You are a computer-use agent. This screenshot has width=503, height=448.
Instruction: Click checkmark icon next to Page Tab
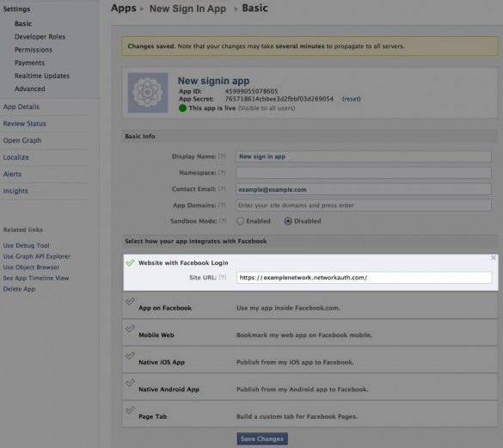pyautogui.click(x=130, y=410)
